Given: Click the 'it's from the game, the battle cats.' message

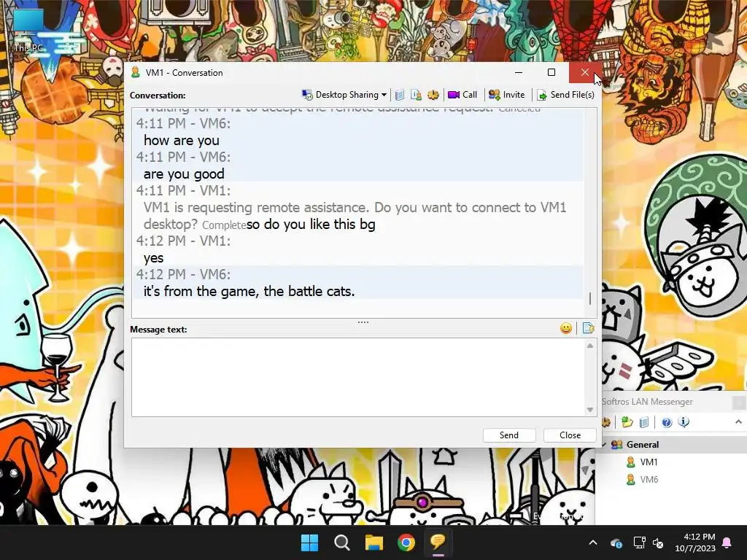Looking at the screenshot, I should click(249, 291).
